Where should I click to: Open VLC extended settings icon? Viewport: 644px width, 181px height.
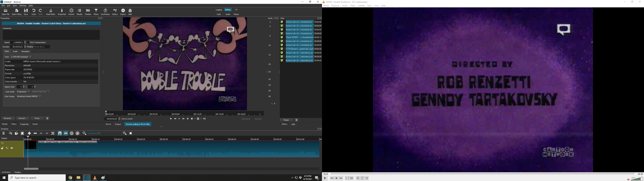(352, 178)
